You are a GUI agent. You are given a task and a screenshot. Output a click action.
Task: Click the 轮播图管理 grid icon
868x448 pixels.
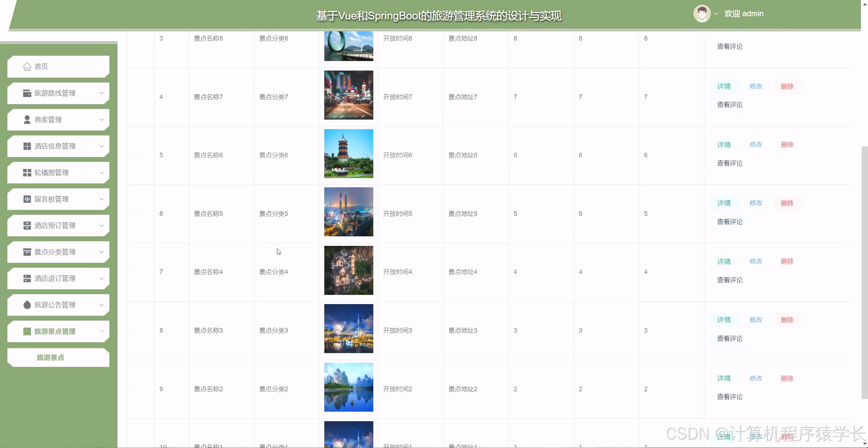tap(27, 172)
